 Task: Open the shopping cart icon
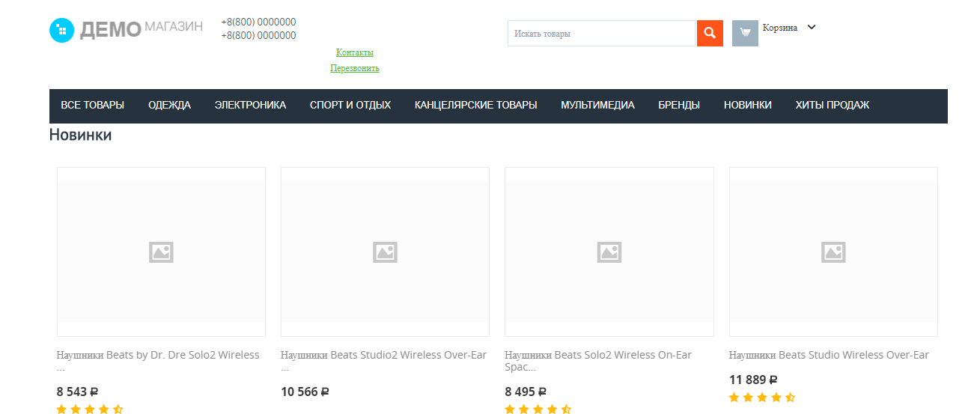745,33
